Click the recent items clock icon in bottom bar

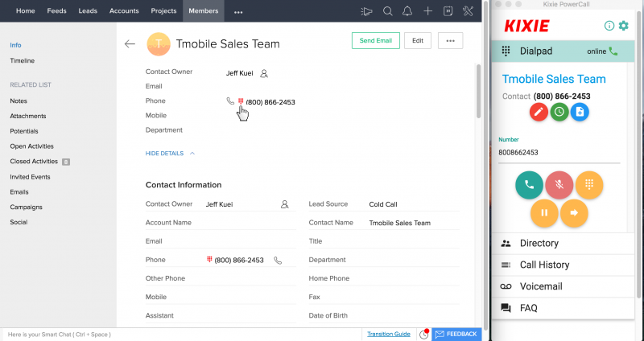point(424,335)
